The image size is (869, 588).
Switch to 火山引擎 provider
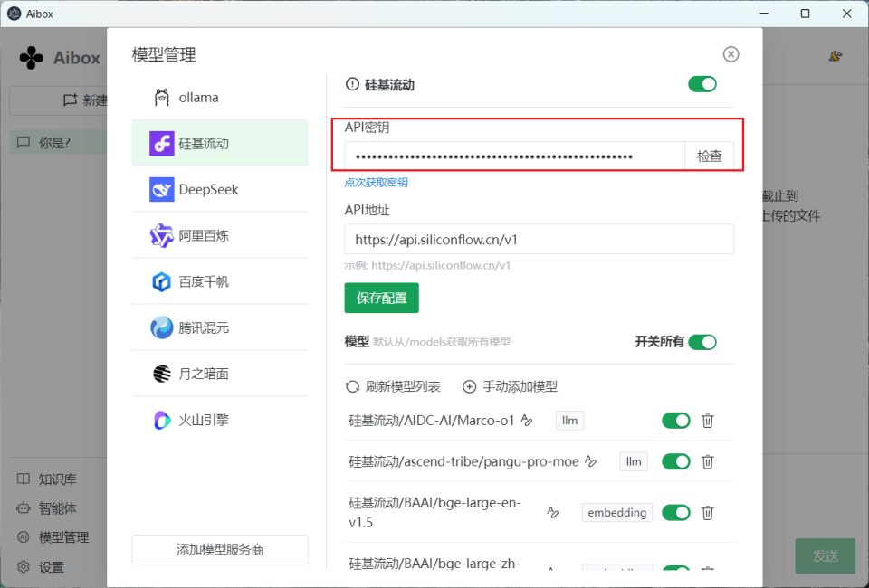(x=220, y=421)
